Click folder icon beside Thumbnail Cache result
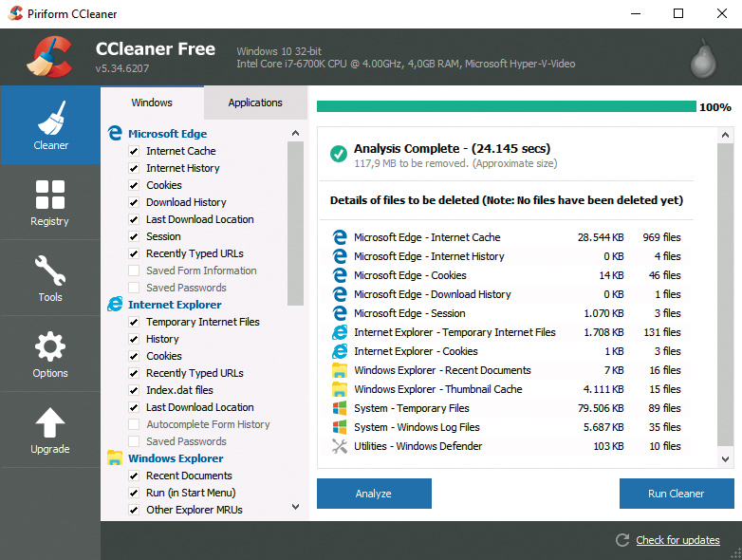The image size is (742, 560). [x=340, y=389]
